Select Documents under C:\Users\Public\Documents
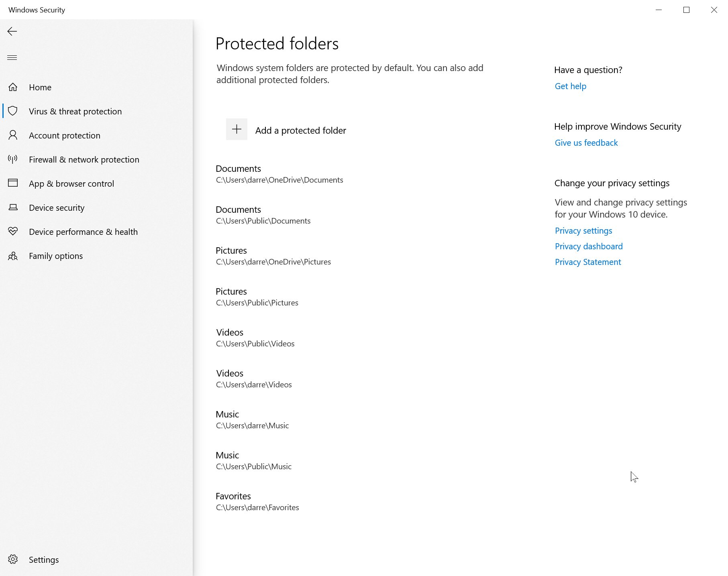The image size is (728, 576). (263, 215)
